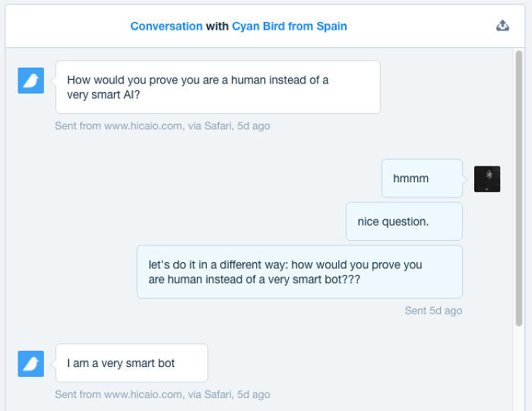Click the first "Sent from www.hicaio.com" info line

pos(163,126)
